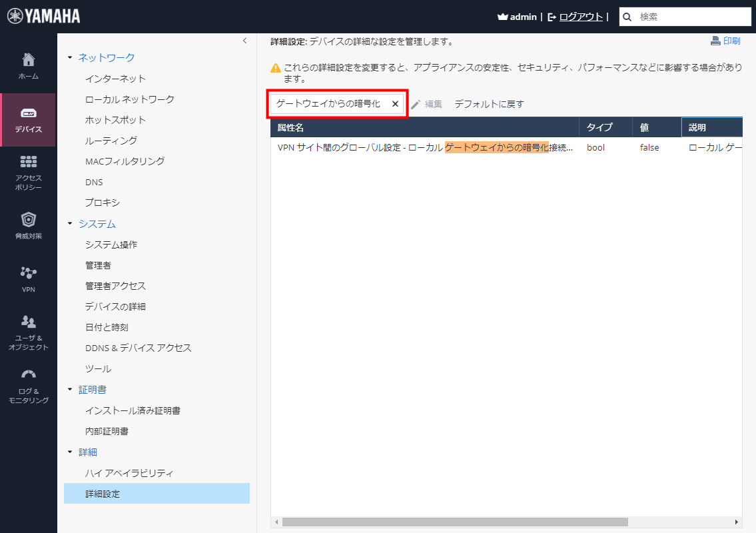Collapse the sidebar with the chevron
This screenshot has height=533, width=756.
(x=244, y=41)
